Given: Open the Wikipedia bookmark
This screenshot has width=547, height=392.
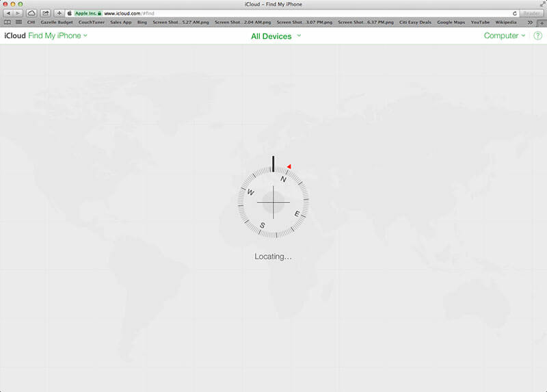Looking at the screenshot, I should pos(506,23).
